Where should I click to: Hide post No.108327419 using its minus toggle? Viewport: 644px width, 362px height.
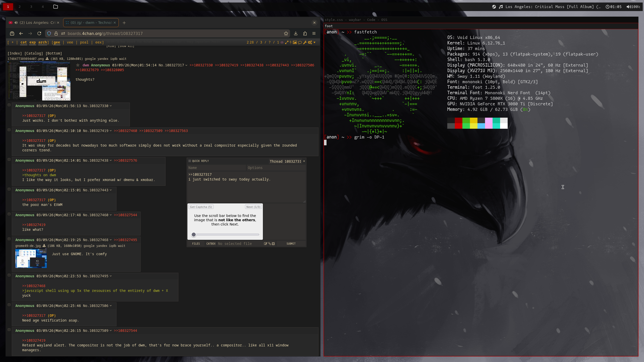point(9,130)
